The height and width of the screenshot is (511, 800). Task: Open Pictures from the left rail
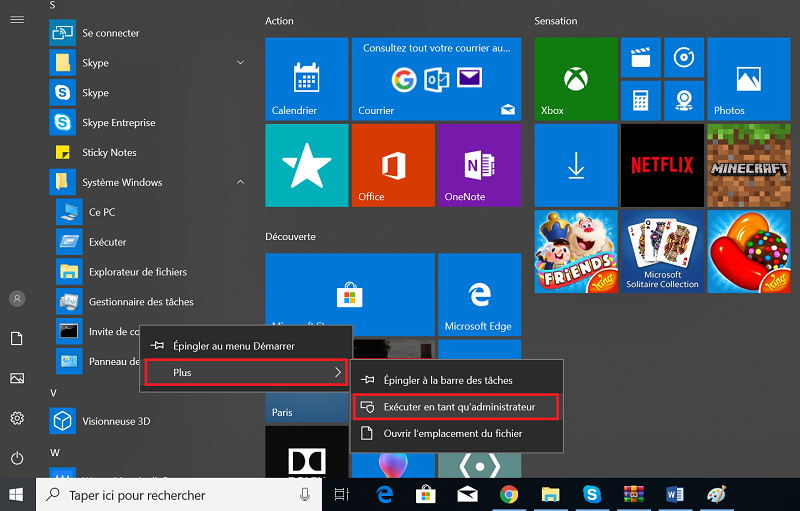pos(17,378)
